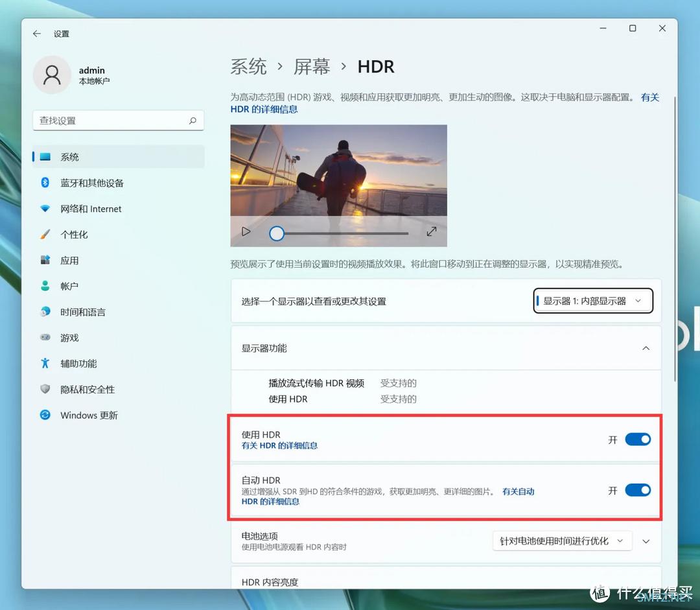The width and height of the screenshot is (700, 610).
Task: Open 有关 HDR 的详细信息 under 使用 HDR
Action: coord(279,445)
